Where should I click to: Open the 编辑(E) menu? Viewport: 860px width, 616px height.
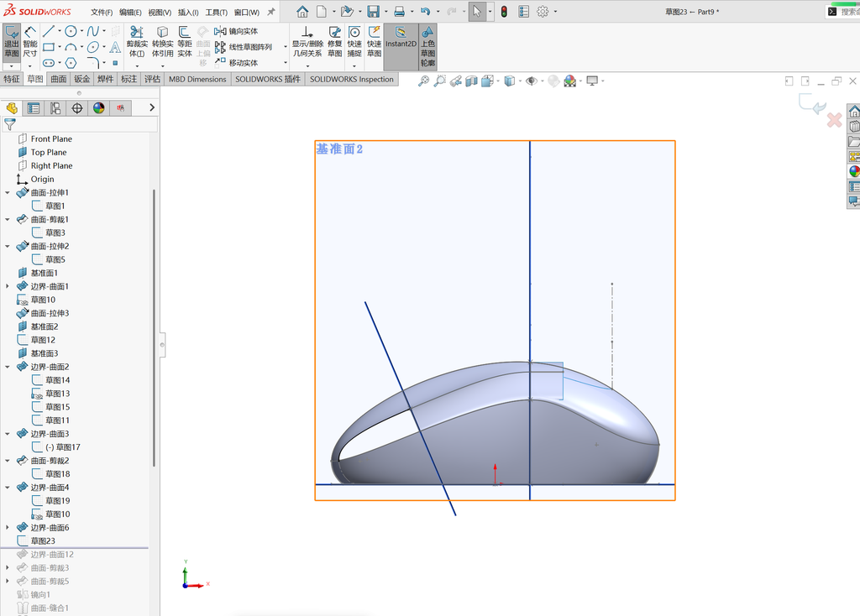[x=130, y=12]
